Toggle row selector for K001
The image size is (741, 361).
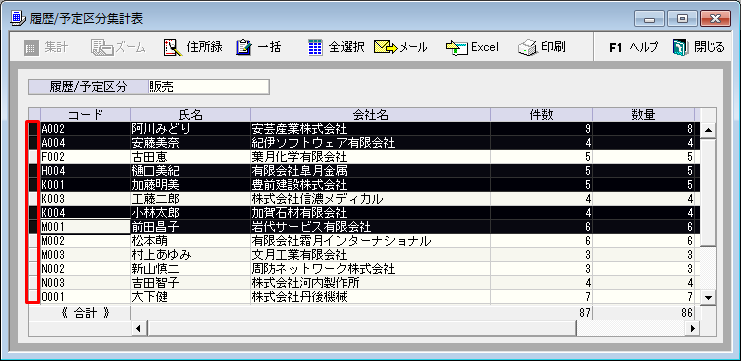point(33,184)
